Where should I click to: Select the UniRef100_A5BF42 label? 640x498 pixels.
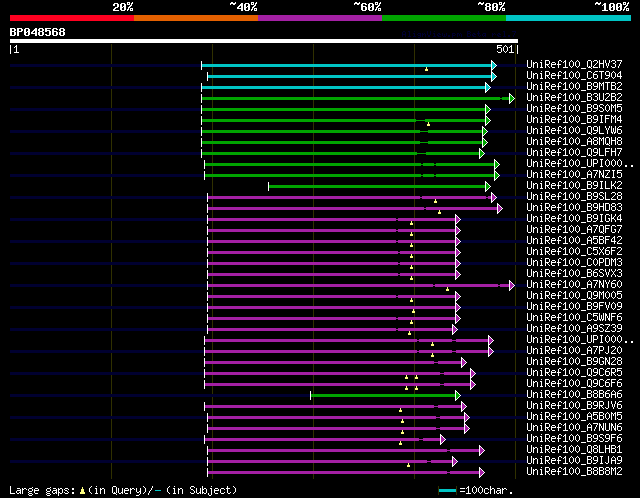[574, 240]
